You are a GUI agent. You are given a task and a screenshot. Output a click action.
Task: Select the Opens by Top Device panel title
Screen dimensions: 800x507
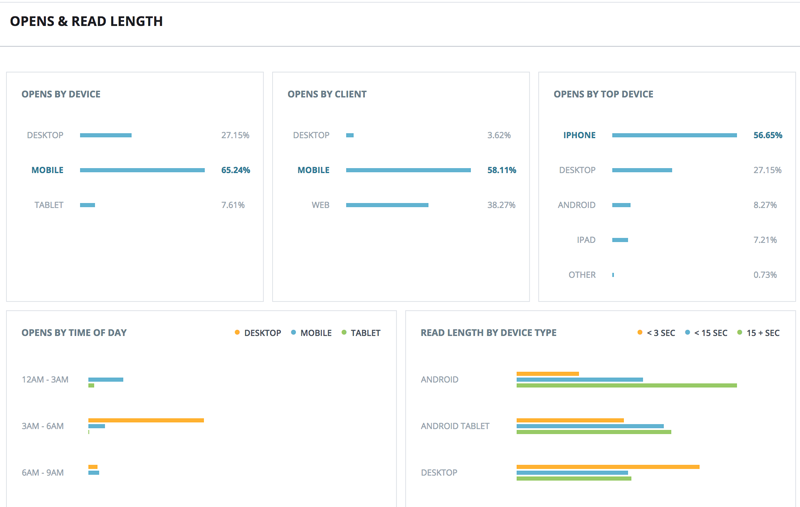(603, 94)
